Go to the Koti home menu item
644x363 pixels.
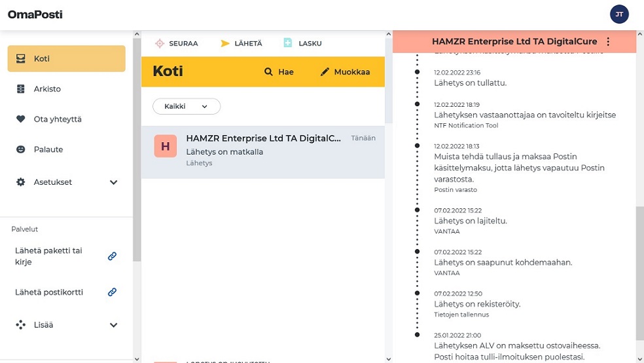[66, 59]
